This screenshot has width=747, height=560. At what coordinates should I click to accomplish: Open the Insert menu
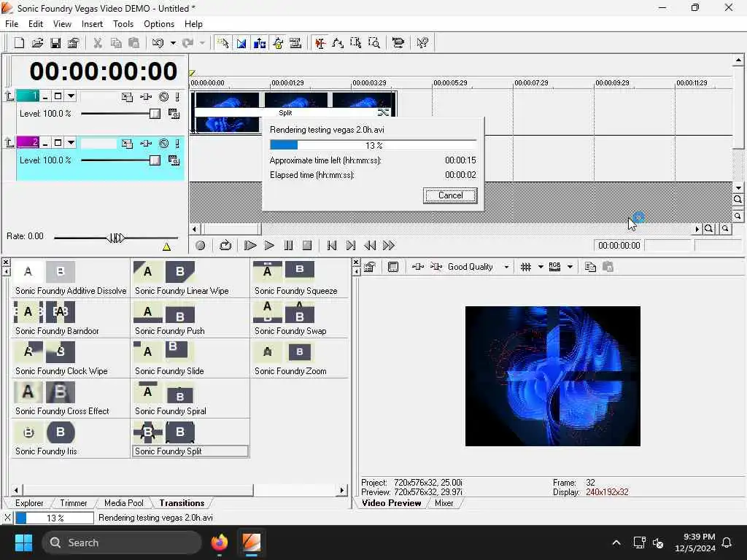tap(92, 24)
